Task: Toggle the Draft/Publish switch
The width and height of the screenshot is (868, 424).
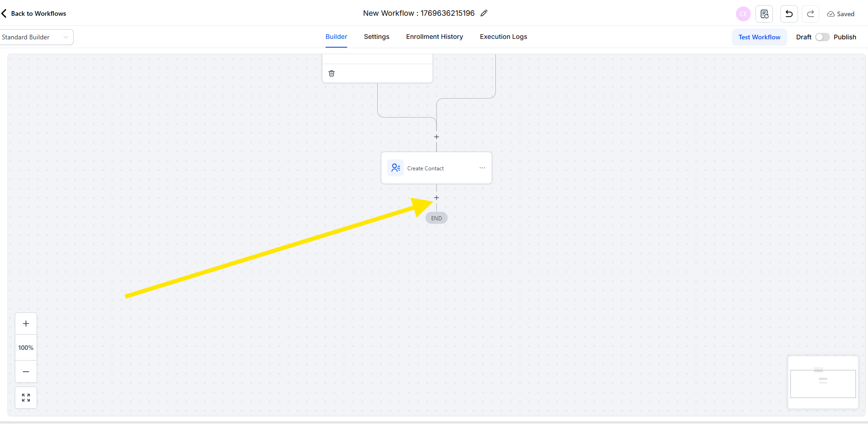Action: [x=822, y=37]
